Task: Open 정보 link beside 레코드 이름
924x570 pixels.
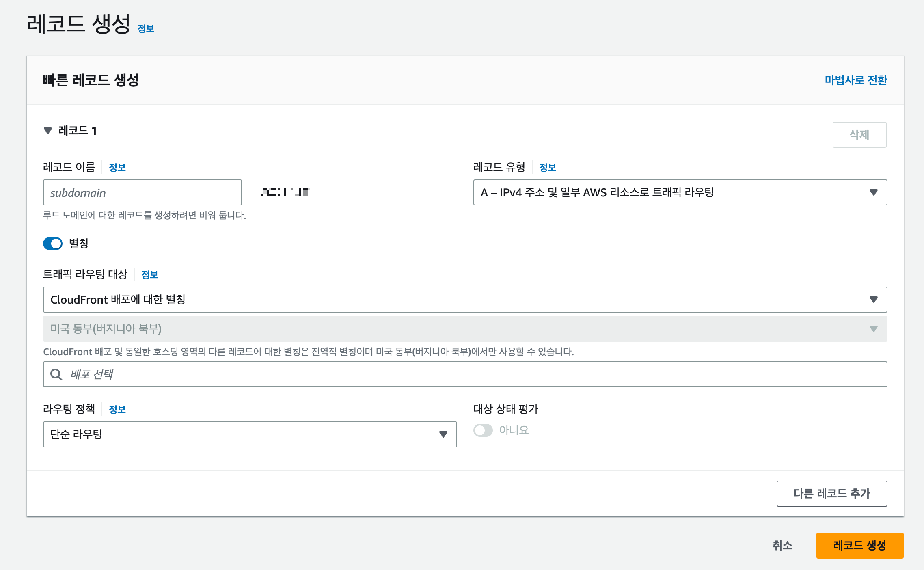Action: pyautogui.click(x=117, y=168)
